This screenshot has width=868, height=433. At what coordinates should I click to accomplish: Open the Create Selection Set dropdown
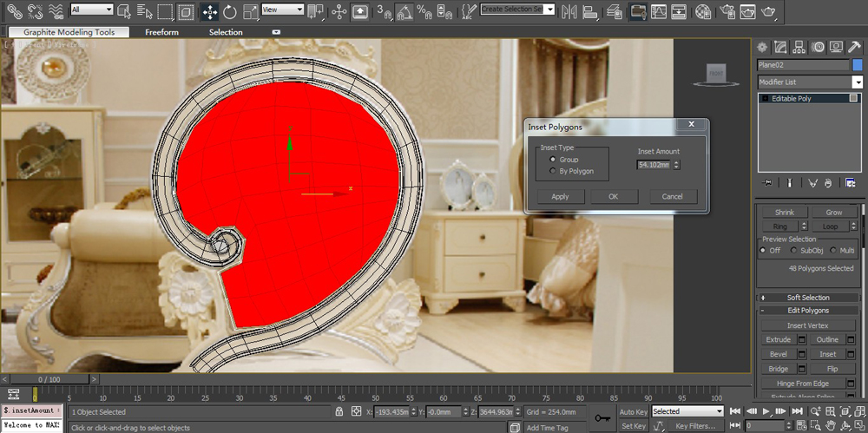click(x=517, y=9)
